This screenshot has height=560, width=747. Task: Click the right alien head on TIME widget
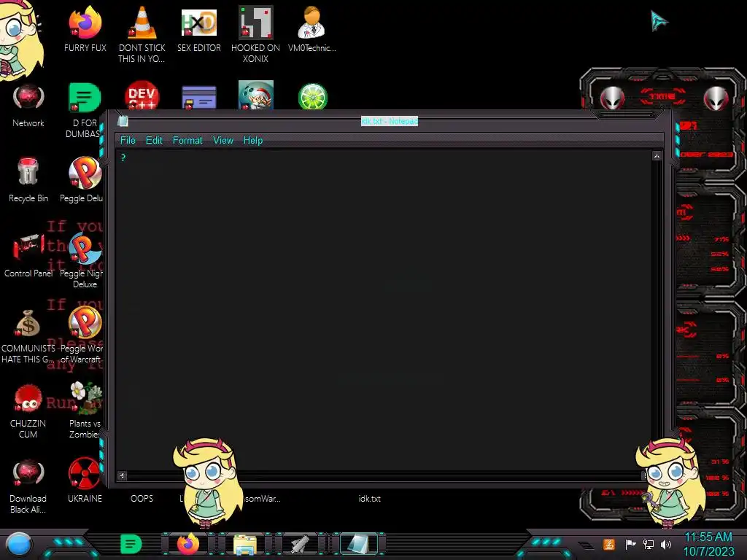[x=716, y=98]
